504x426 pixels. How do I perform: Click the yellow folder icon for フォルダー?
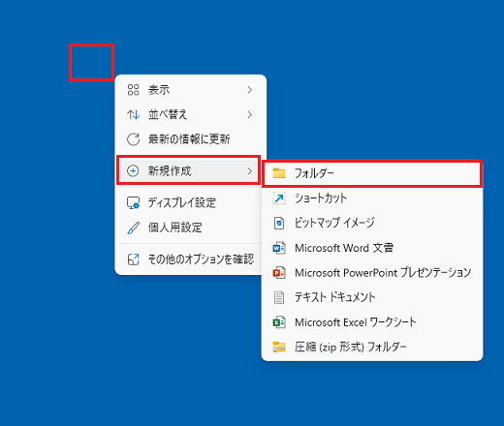(279, 173)
